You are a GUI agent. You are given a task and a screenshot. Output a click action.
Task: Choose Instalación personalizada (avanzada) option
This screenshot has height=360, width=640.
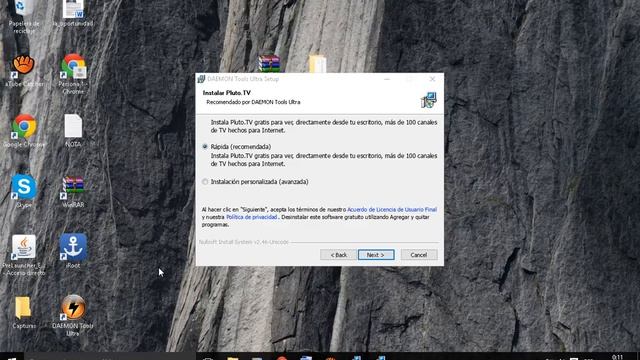coord(205,182)
